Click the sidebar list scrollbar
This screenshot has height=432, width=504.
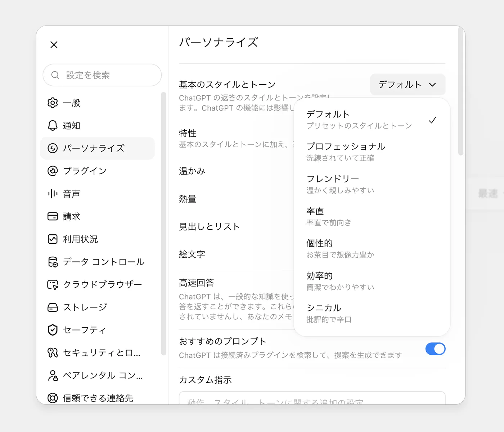tap(163, 224)
